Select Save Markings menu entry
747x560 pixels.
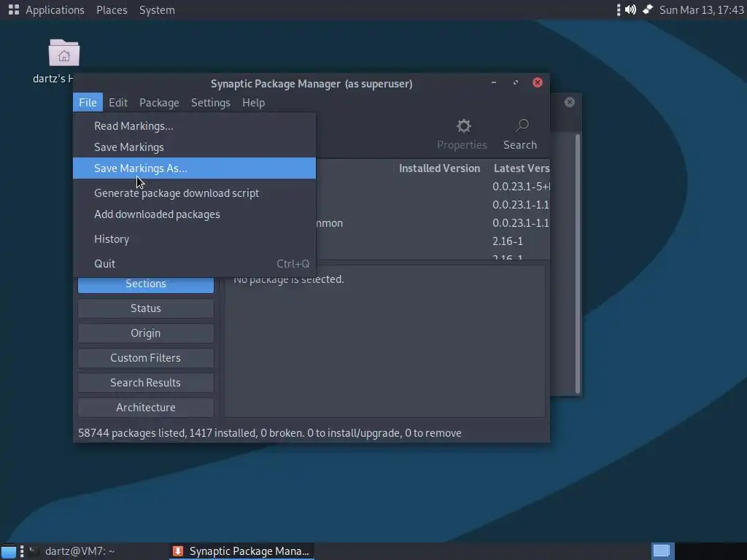point(194,147)
